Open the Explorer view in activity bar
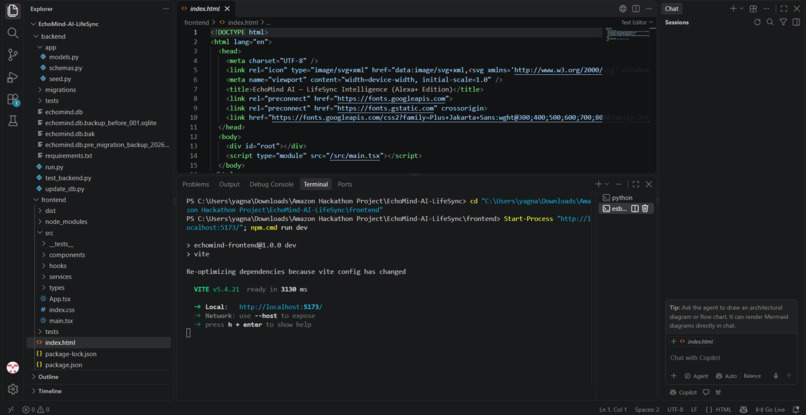The width and height of the screenshot is (806, 415). [x=13, y=10]
